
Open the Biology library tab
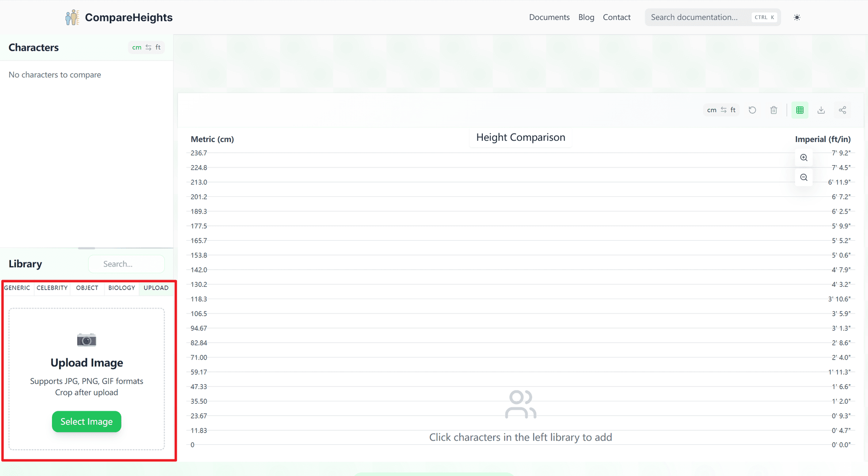point(122,288)
